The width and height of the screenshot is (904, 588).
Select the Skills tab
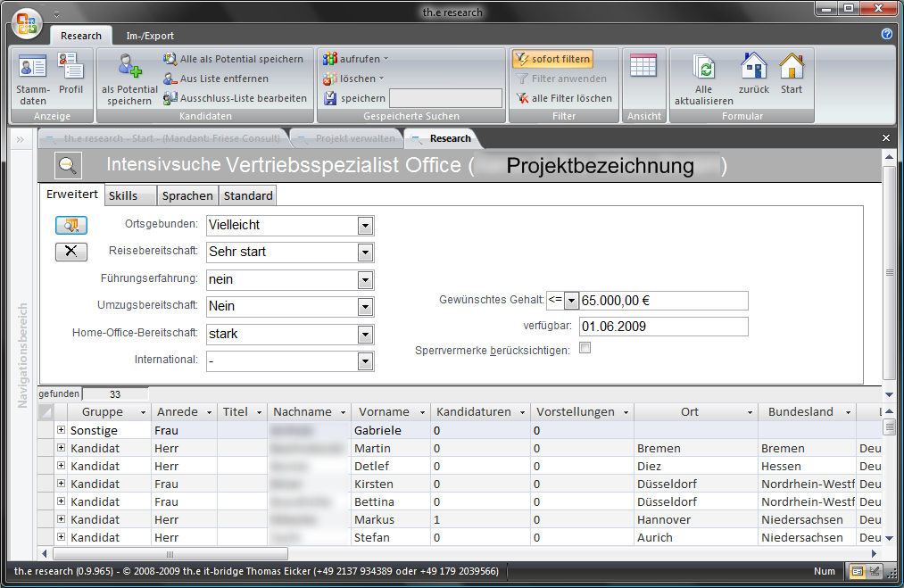click(x=123, y=195)
